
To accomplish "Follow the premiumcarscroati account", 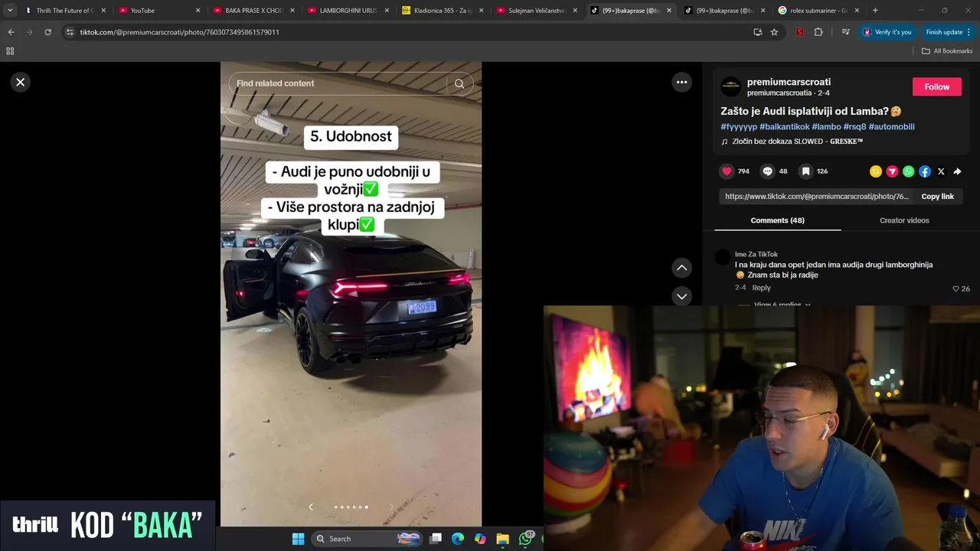I will tap(936, 86).
